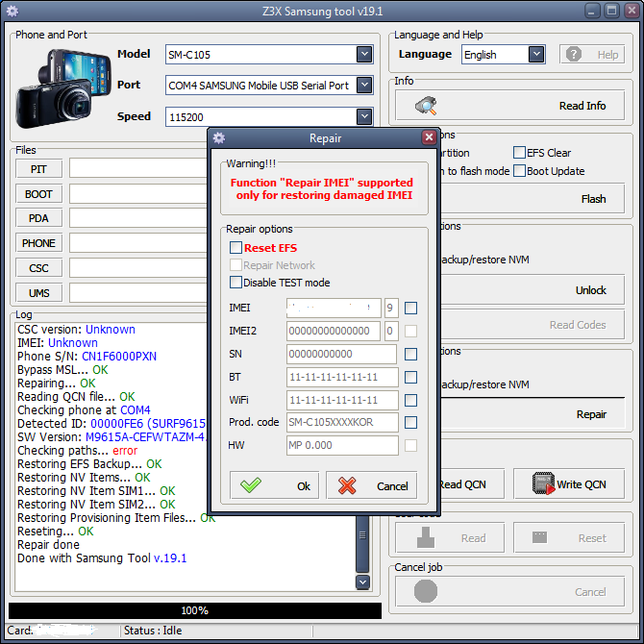
Task: Click the Write QCN chip icon
Action: (x=543, y=483)
